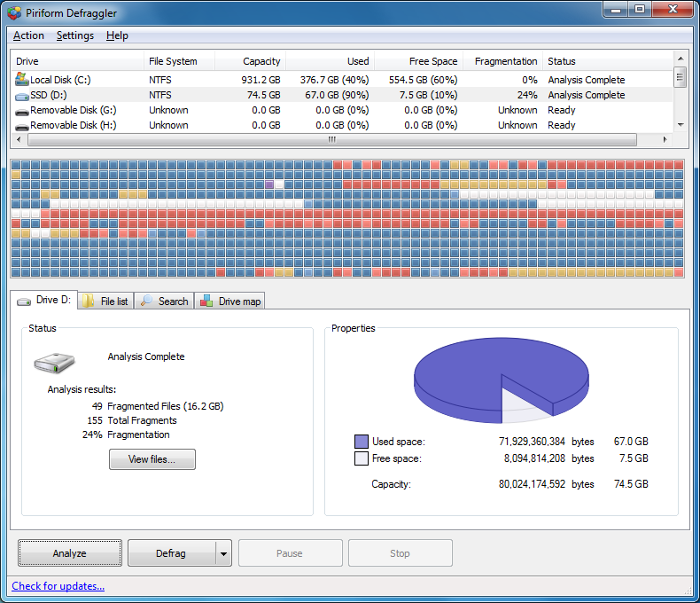The width and height of the screenshot is (700, 603).
Task: Switch to the Drive D: tab
Action: [44, 300]
